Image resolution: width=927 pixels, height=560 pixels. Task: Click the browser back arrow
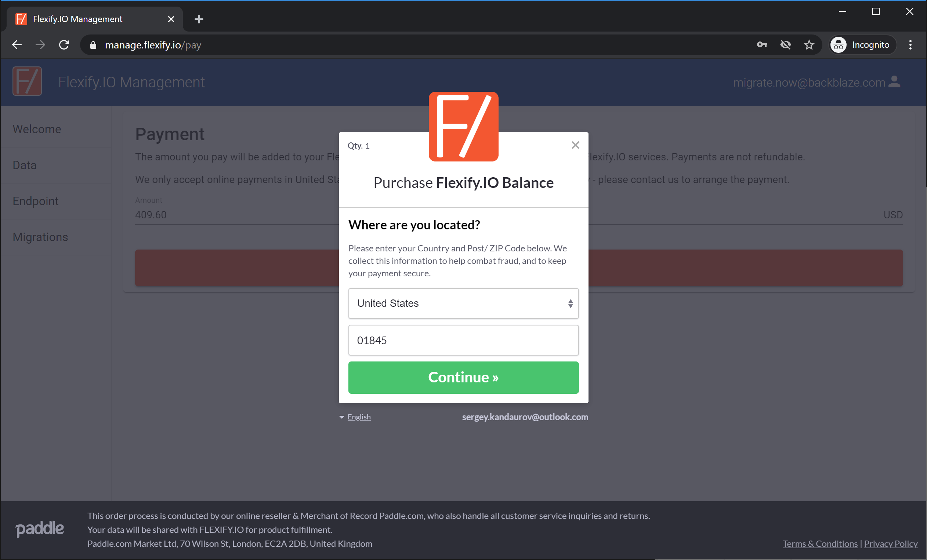17,45
